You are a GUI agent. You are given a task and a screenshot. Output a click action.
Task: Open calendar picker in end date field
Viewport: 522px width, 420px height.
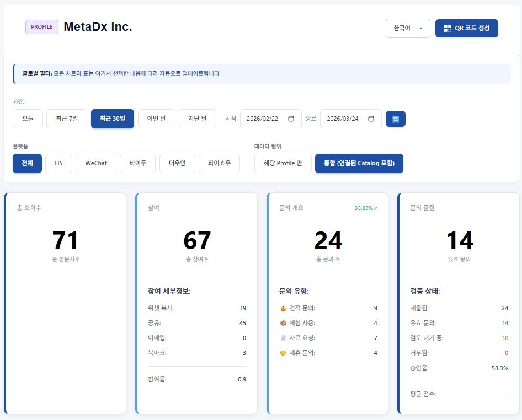click(x=371, y=119)
